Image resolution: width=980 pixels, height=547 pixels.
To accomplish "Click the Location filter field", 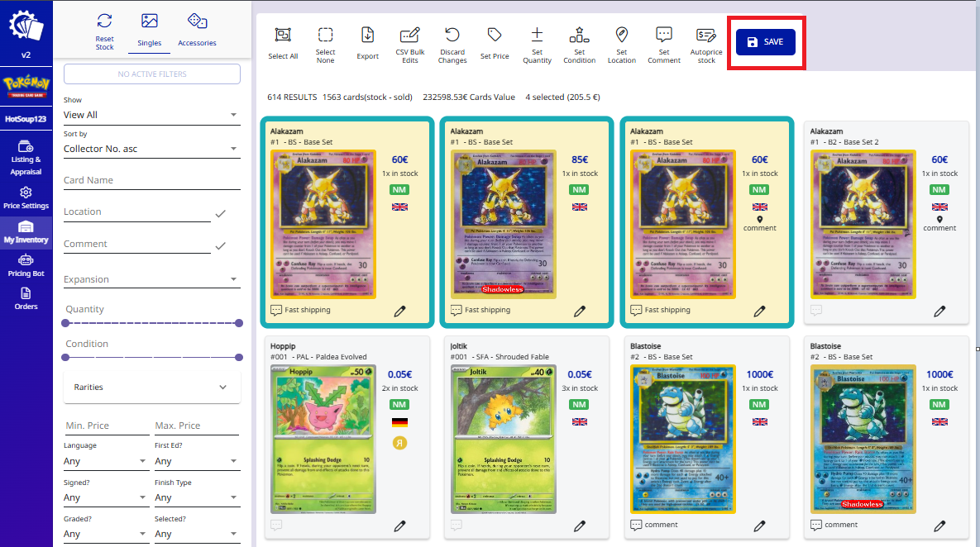I will pos(137,212).
